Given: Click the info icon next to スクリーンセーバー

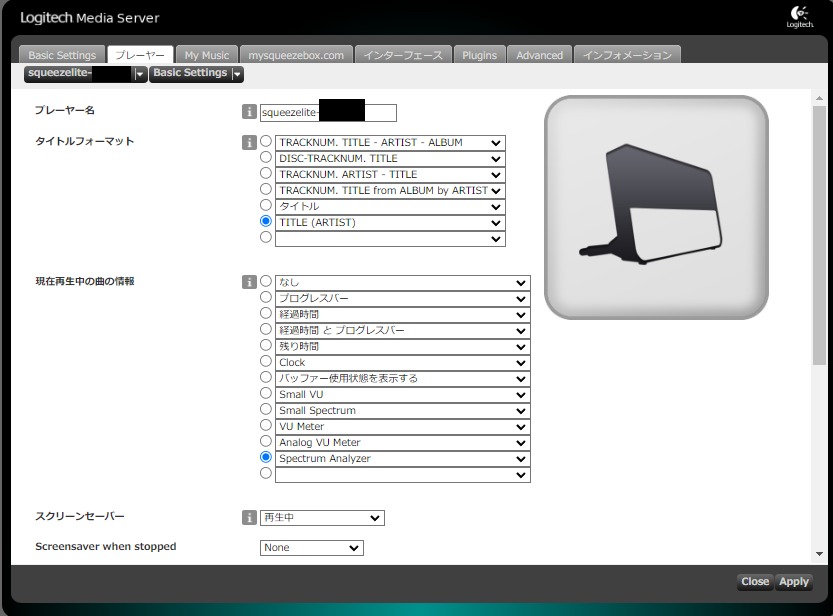Looking at the screenshot, I should tap(249, 517).
